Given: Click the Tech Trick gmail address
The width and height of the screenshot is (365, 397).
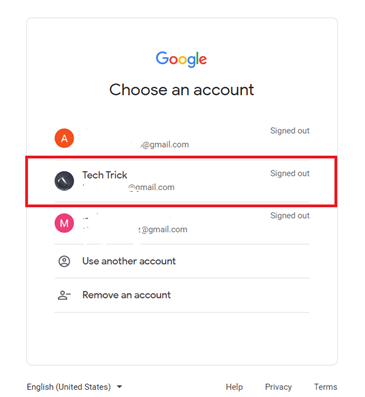Looking at the screenshot, I should coord(151,187).
